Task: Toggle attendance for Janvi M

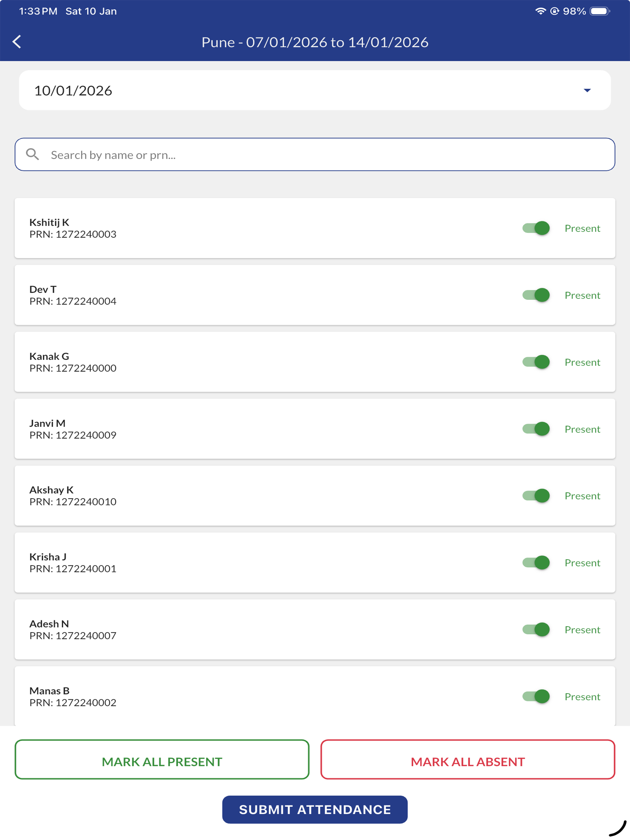Action: 536,429
